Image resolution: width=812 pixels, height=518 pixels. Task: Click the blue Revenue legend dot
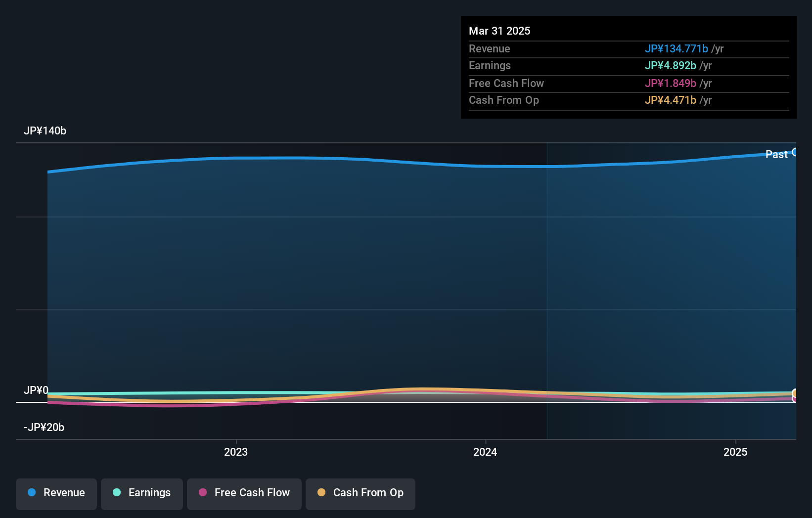[32, 492]
